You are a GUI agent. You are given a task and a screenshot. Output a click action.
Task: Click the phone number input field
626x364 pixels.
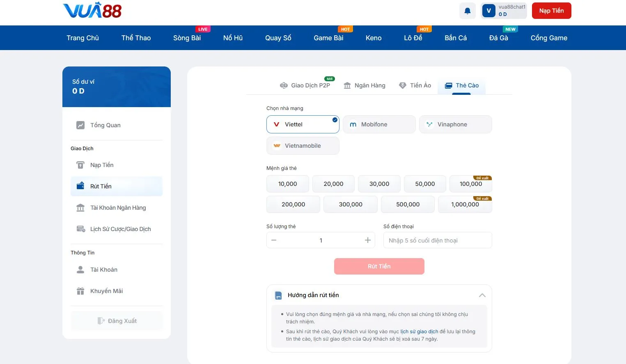[x=437, y=240]
